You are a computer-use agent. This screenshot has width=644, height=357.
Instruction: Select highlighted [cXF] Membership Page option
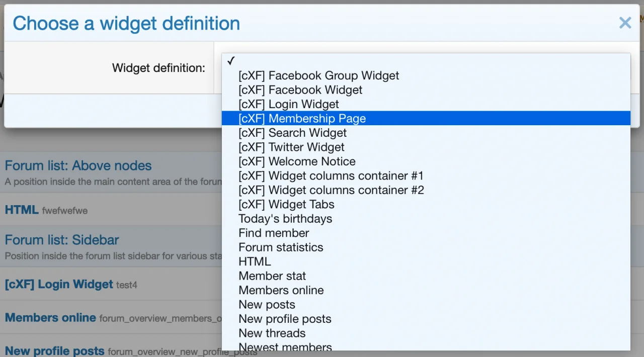tap(302, 119)
